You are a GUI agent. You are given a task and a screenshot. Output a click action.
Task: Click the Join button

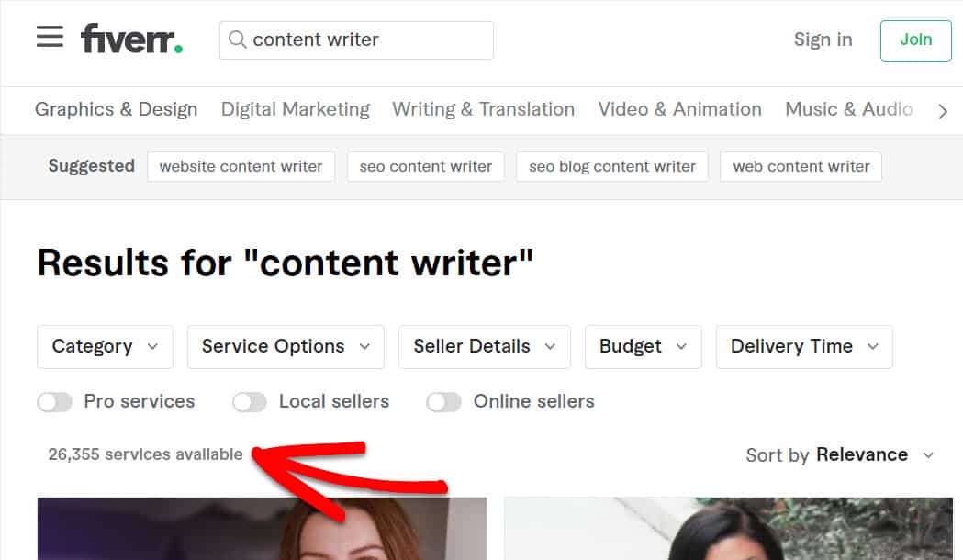pyautogui.click(x=915, y=40)
